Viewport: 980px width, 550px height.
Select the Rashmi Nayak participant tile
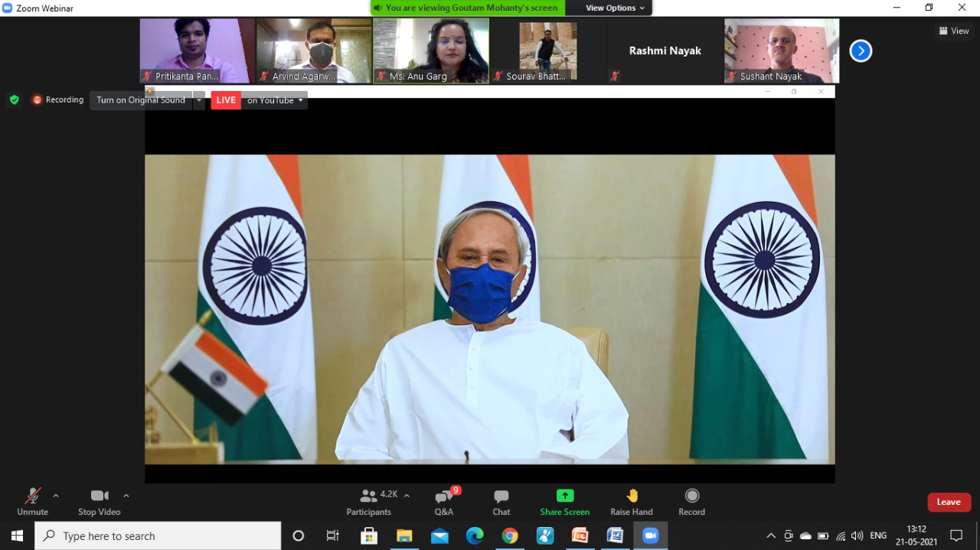click(665, 50)
